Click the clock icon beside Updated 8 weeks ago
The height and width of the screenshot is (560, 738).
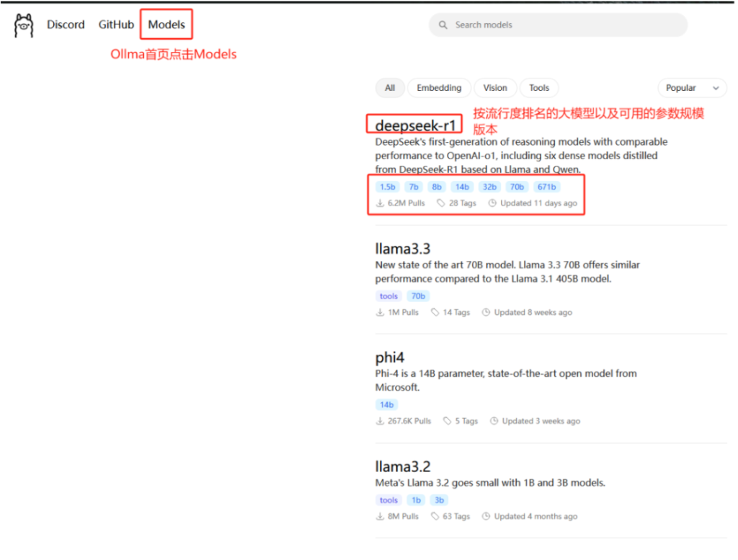486,313
